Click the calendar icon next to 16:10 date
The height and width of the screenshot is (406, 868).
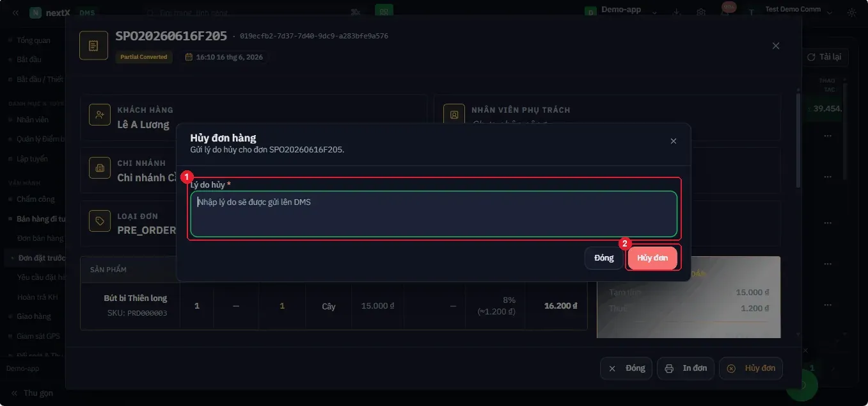[x=189, y=57]
